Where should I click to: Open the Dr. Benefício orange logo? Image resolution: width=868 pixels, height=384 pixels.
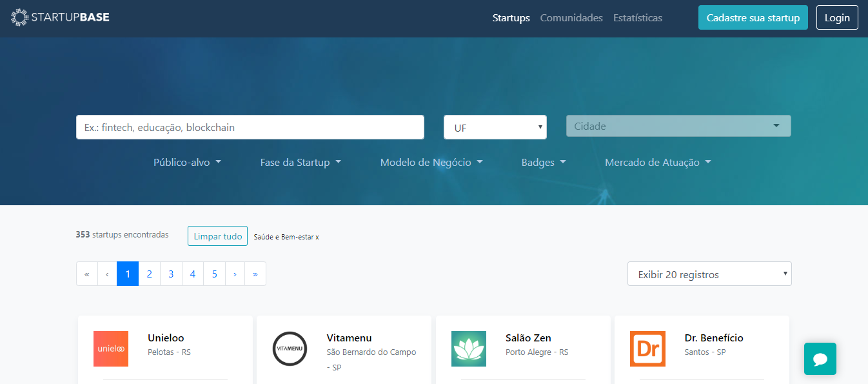coord(647,349)
